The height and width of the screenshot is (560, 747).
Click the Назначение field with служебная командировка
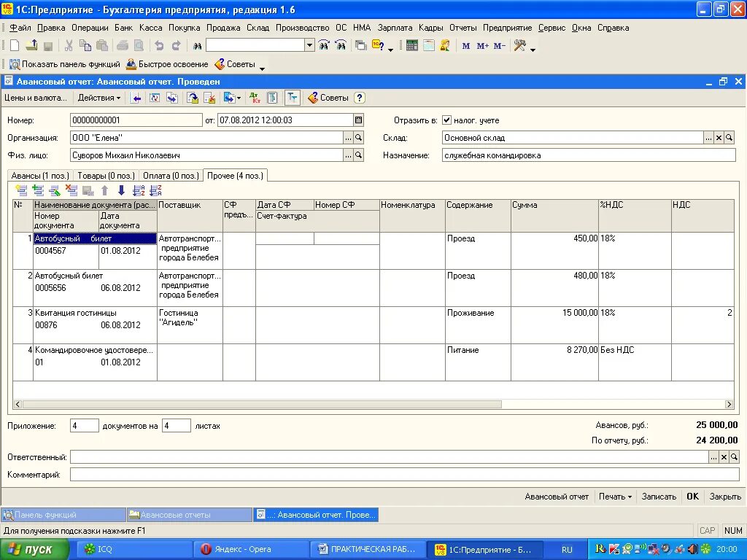point(589,155)
